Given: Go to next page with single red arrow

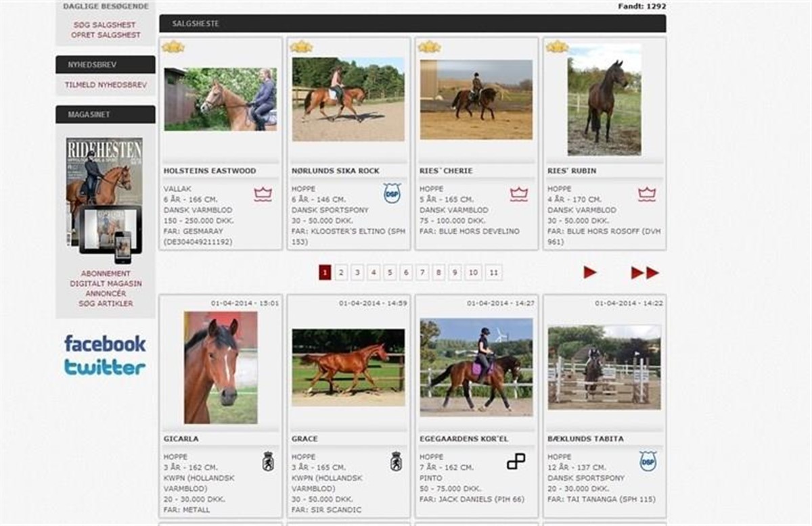Looking at the screenshot, I should click(590, 272).
